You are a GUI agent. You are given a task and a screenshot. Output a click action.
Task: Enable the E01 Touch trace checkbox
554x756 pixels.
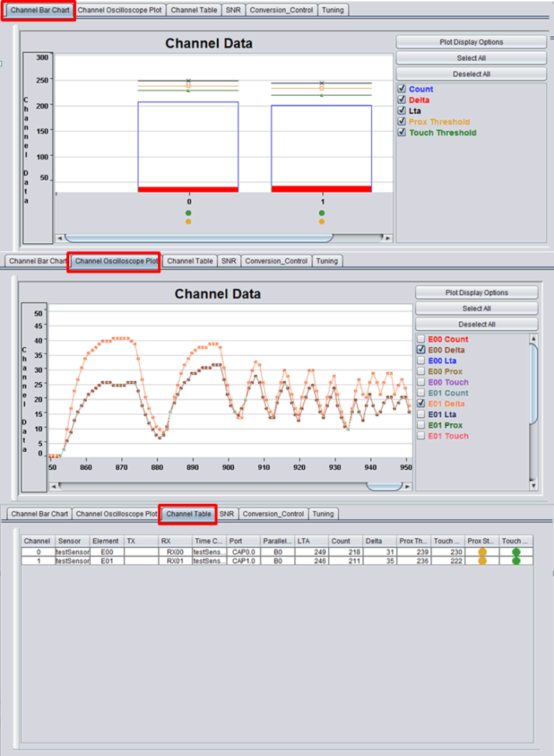pyautogui.click(x=421, y=436)
